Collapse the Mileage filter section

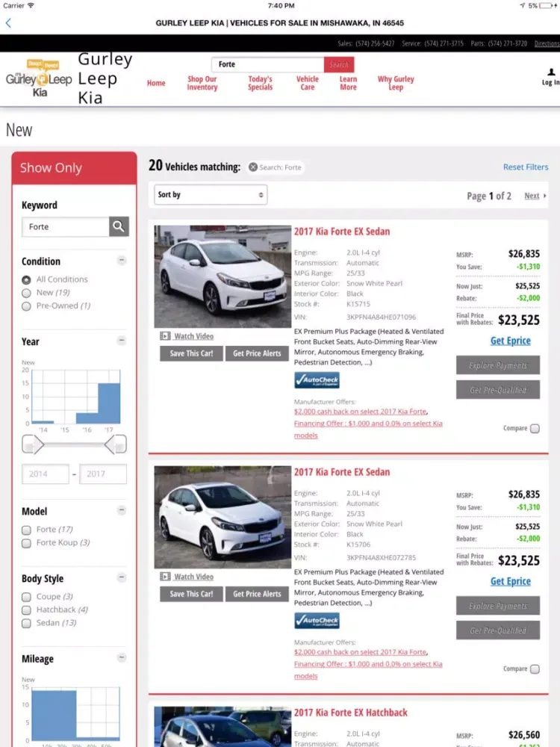pyautogui.click(x=122, y=658)
